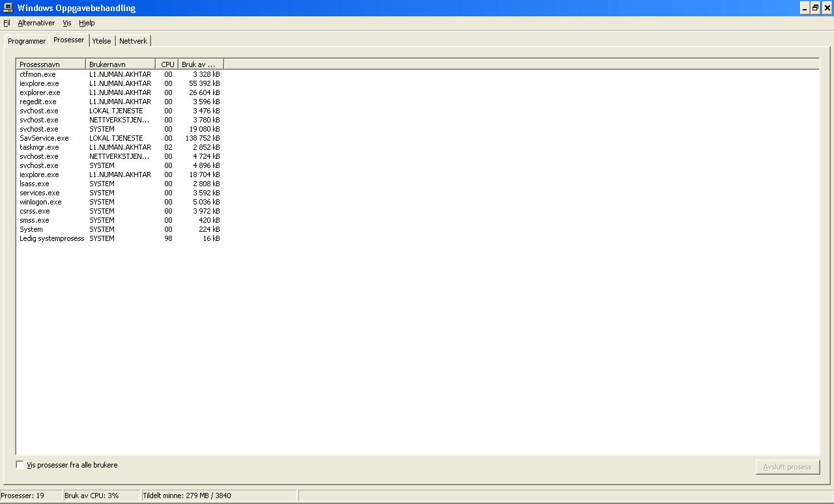Sort by CPU column header

(x=167, y=64)
